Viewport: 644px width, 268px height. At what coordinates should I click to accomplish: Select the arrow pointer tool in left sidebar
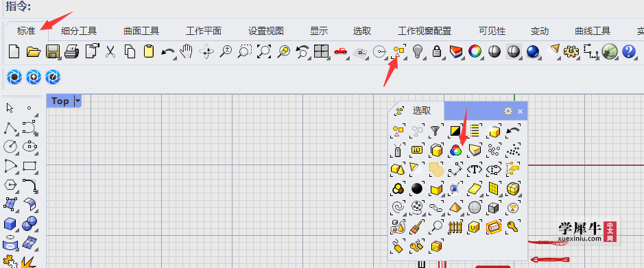(x=10, y=108)
